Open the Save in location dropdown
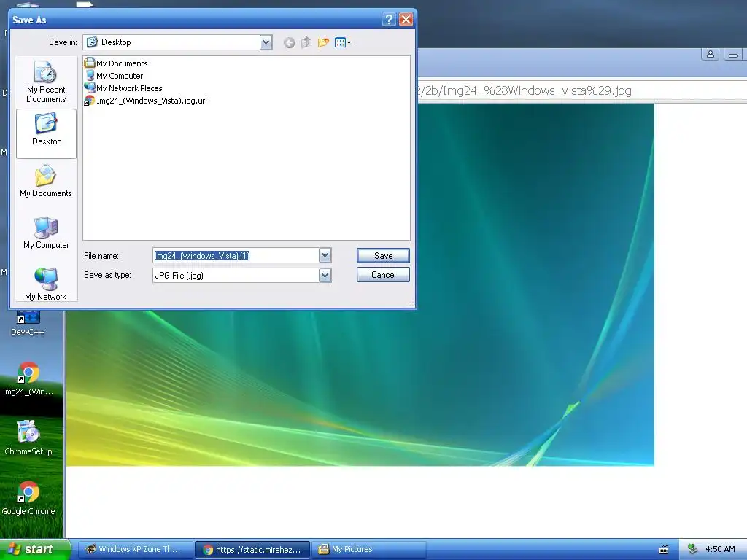The image size is (747, 560). click(266, 42)
